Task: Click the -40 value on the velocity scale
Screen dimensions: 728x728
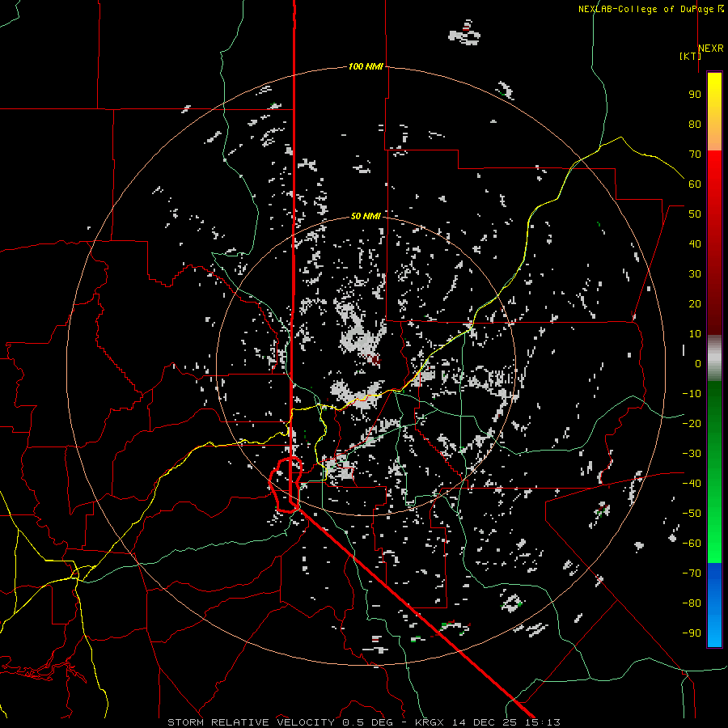Action: (692, 484)
